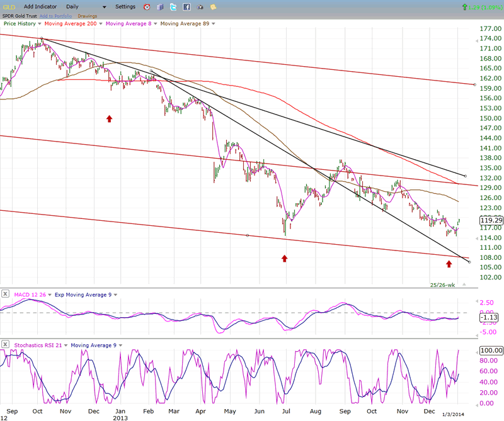Viewport: 504px width, 421px height.
Task: Click the camera snapshot icon
Action: point(200,7)
